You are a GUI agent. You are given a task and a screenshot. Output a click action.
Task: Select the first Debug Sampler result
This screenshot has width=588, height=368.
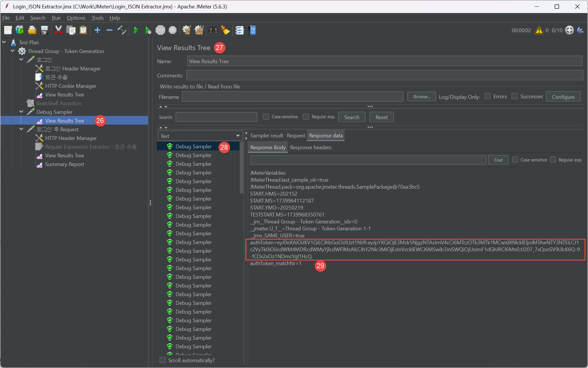tap(193, 146)
